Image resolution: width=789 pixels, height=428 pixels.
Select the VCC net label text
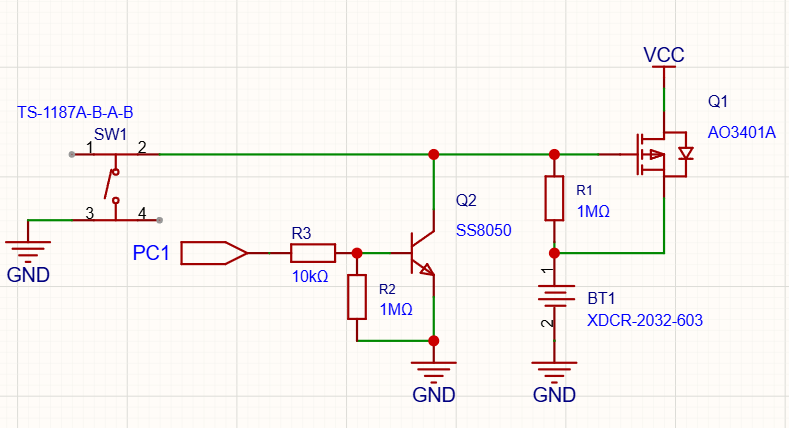coord(664,55)
